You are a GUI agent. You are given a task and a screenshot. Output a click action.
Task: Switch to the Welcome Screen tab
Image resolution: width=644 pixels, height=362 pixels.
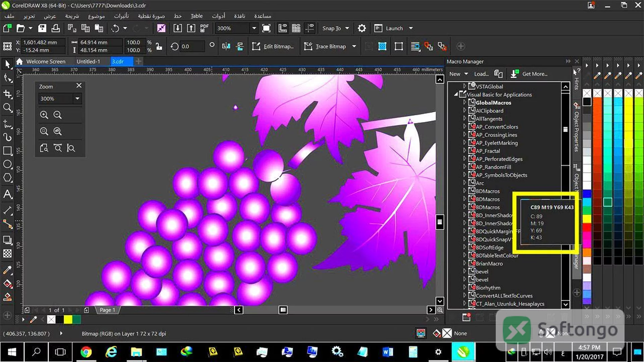coord(46,61)
